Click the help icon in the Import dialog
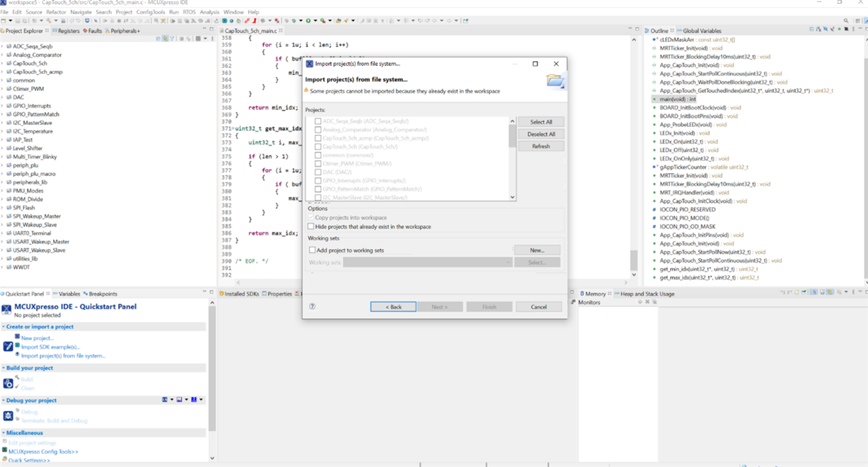Screen dimensions: 868x467 pos(312,307)
